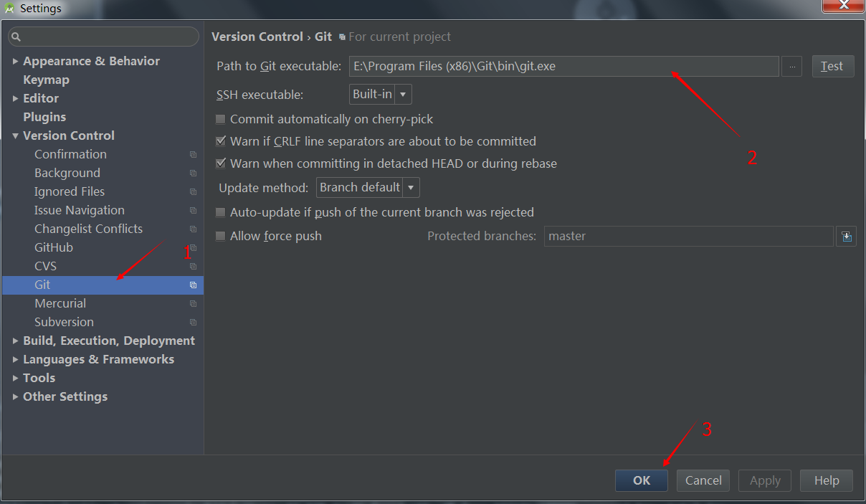Open the Update method dropdown
This screenshot has width=866, height=504.
[368, 188]
